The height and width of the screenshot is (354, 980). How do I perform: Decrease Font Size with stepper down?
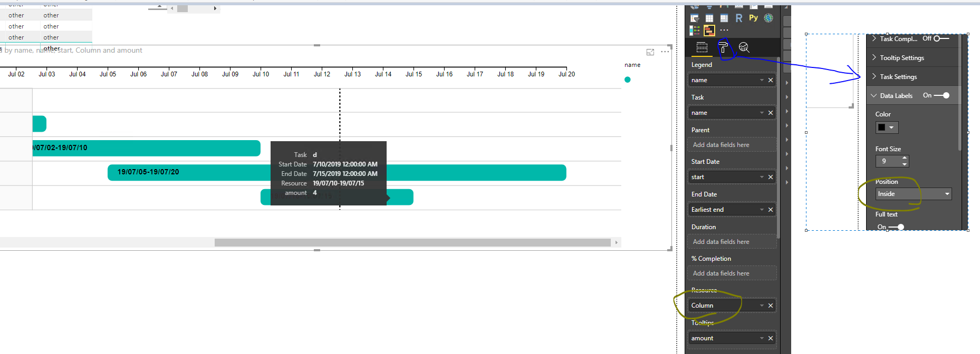pyautogui.click(x=905, y=164)
